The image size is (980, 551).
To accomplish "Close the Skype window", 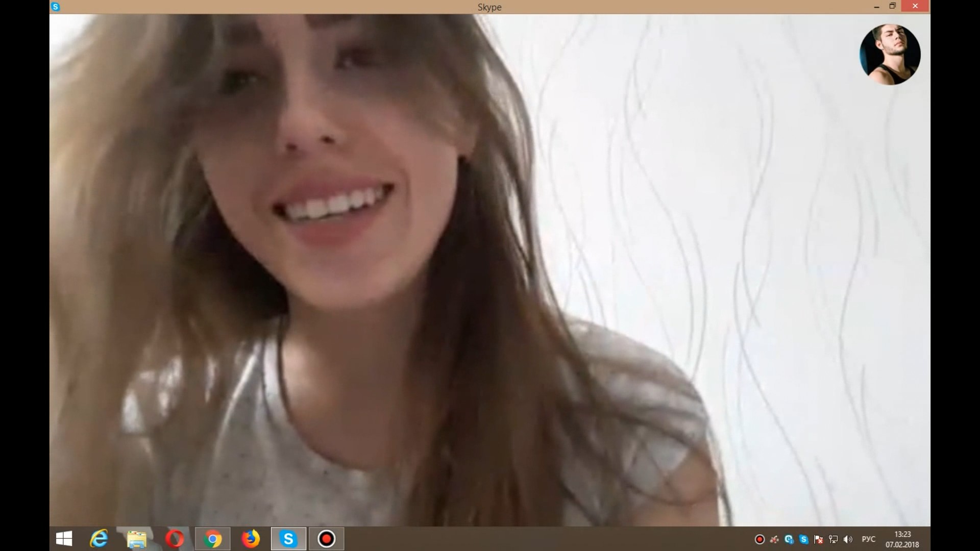I will click(915, 6).
